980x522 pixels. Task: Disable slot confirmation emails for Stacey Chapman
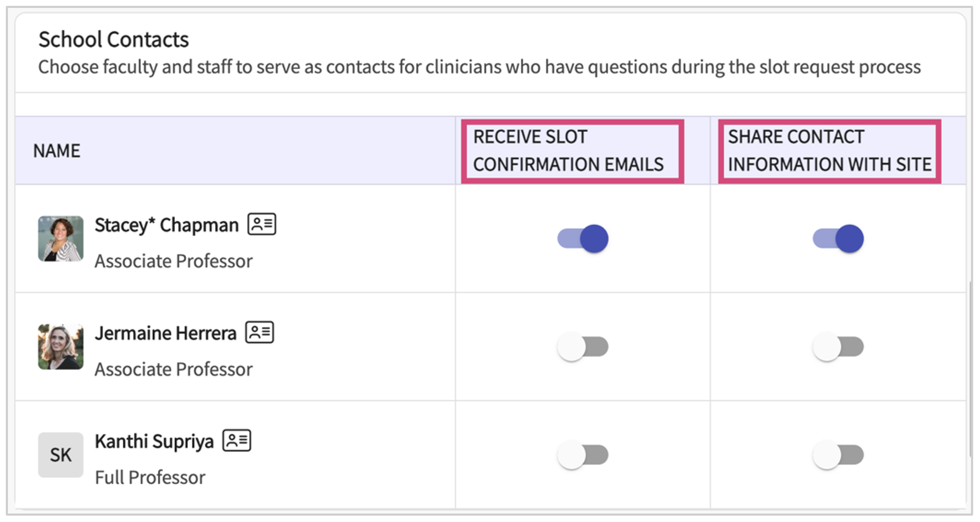point(583,239)
